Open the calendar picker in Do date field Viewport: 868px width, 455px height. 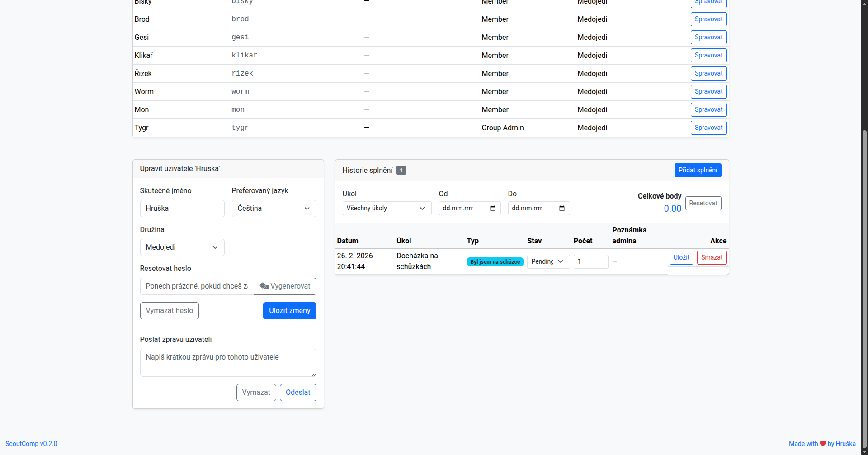click(561, 209)
